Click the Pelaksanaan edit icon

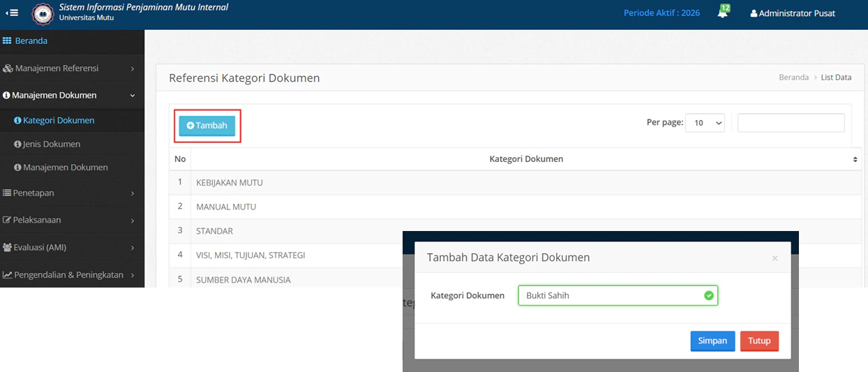coord(7,220)
